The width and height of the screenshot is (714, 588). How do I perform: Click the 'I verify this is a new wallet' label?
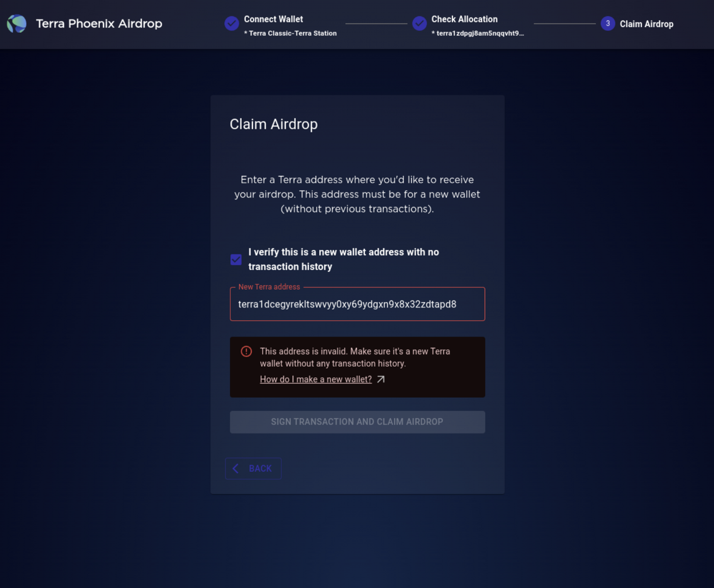[x=344, y=259]
